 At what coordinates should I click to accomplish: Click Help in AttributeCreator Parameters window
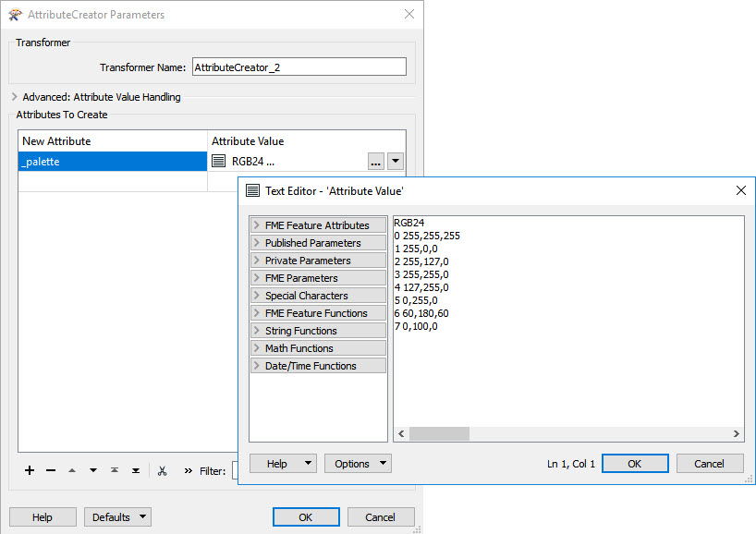[43, 517]
